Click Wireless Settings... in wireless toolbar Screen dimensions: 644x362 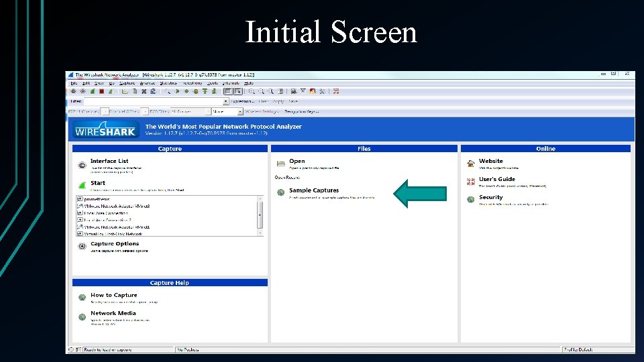click(263, 112)
